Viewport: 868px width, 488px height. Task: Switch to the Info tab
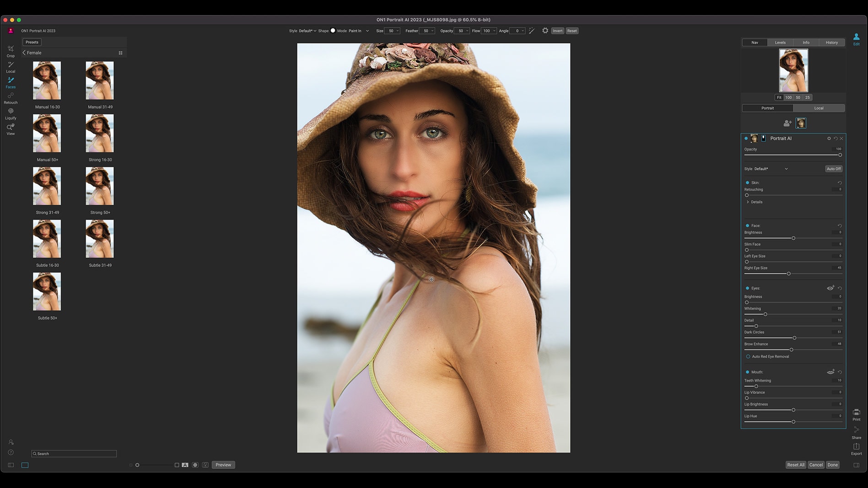[x=806, y=43]
